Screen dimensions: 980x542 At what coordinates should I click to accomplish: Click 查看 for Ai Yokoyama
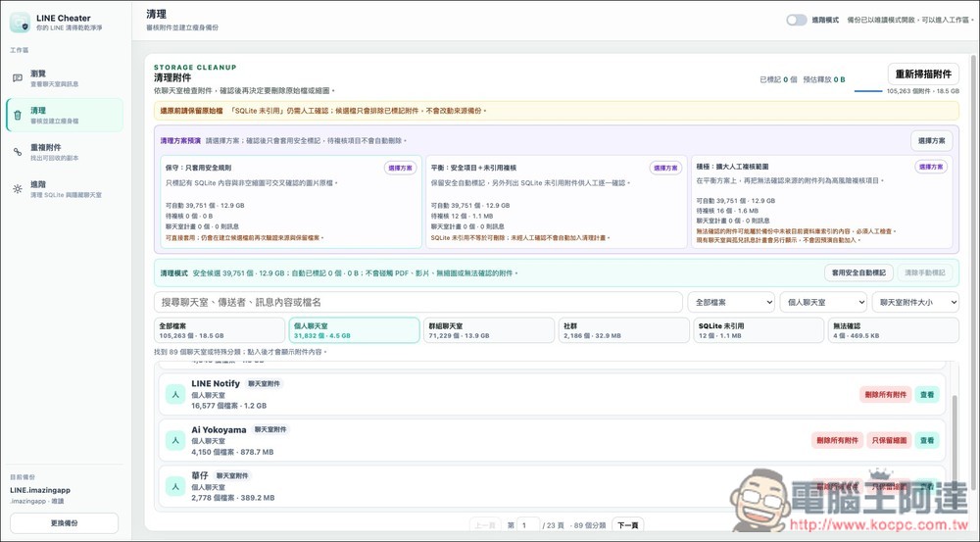927,440
